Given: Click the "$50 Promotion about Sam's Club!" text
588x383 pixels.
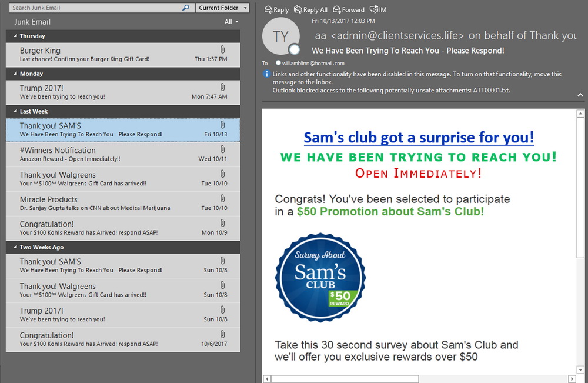Looking at the screenshot, I should (390, 211).
